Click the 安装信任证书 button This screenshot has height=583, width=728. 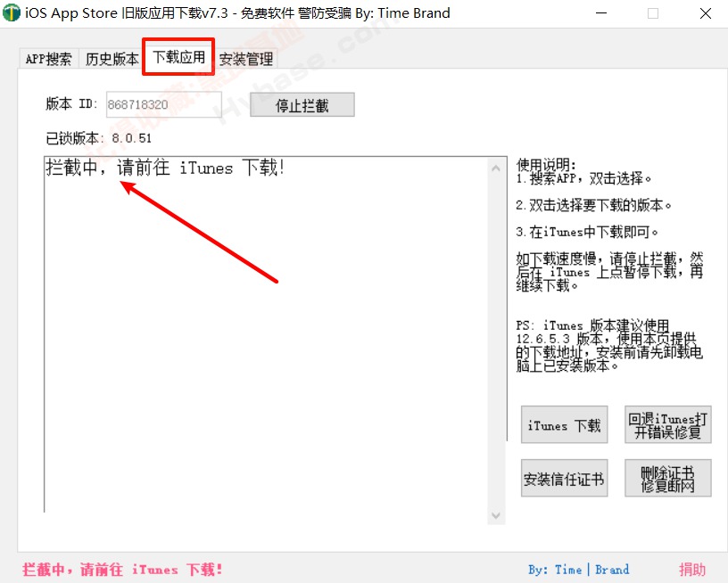tap(564, 478)
